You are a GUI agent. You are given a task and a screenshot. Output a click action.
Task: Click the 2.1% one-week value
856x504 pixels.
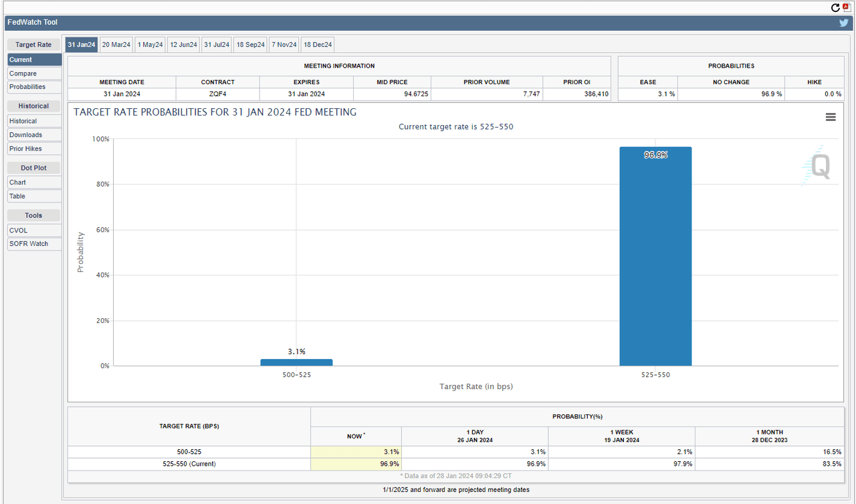click(685, 452)
